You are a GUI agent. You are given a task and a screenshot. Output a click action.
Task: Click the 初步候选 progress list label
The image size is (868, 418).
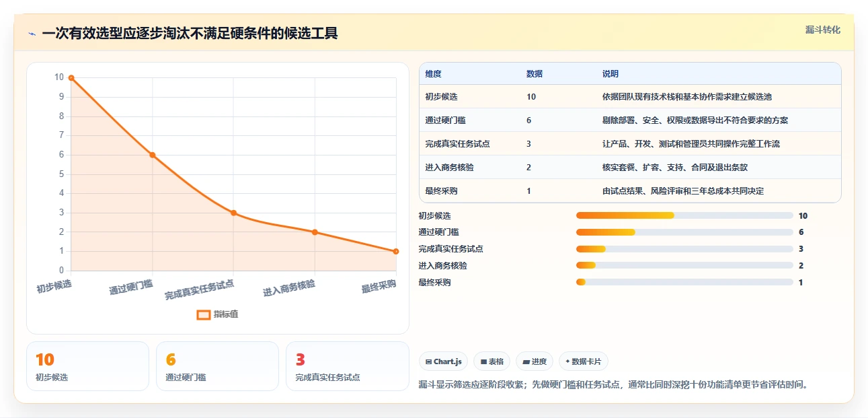pos(434,215)
